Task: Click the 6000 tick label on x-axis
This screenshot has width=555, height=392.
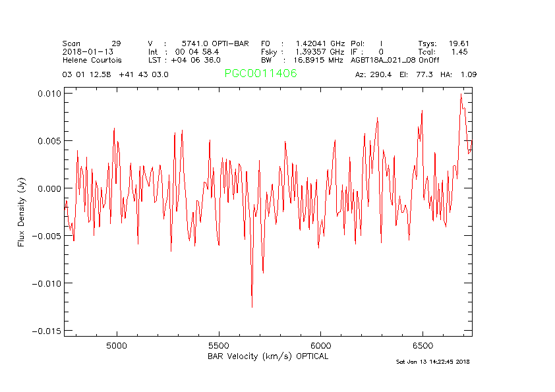Action: click(320, 345)
